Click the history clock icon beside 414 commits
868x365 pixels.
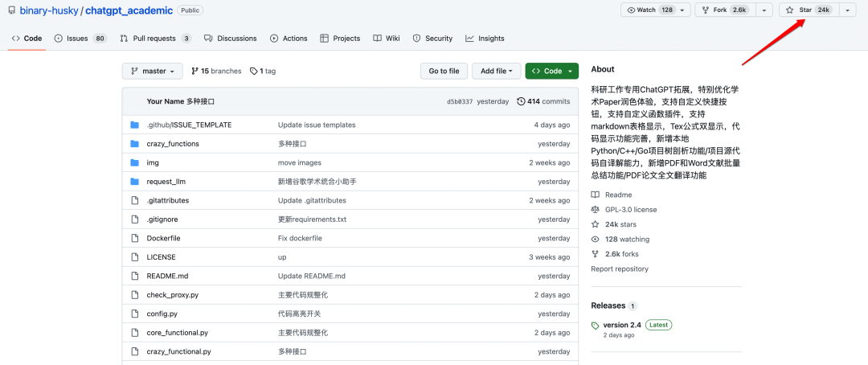(520, 101)
